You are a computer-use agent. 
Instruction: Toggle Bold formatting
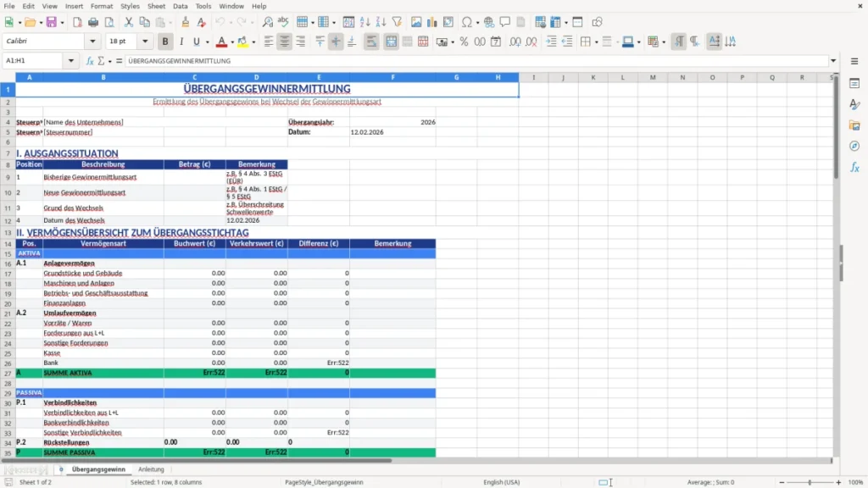(165, 42)
